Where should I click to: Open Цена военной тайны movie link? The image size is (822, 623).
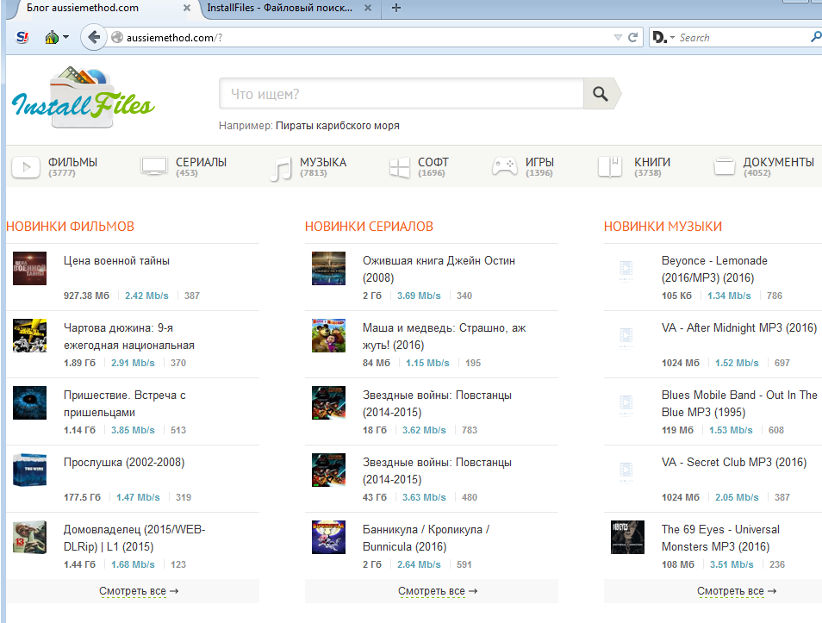click(x=116, y=261)
